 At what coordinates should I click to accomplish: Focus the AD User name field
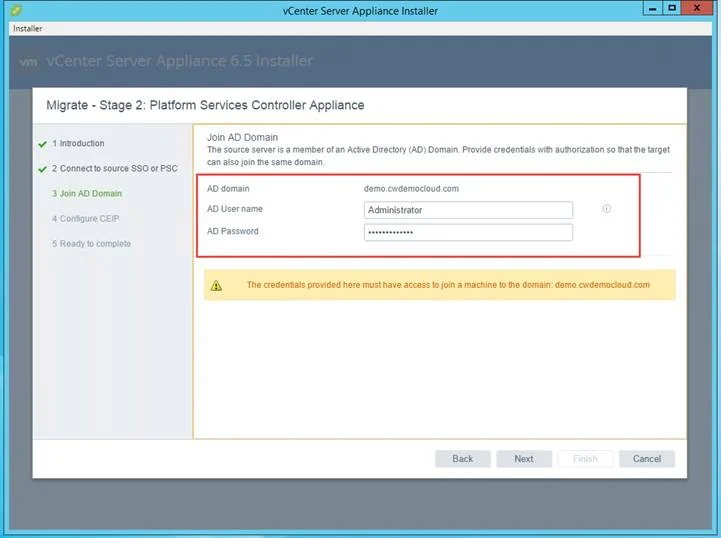(468, 210)
